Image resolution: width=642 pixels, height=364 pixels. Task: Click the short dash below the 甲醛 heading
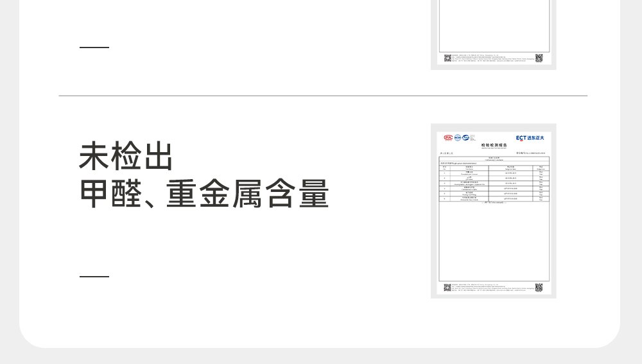94,277
